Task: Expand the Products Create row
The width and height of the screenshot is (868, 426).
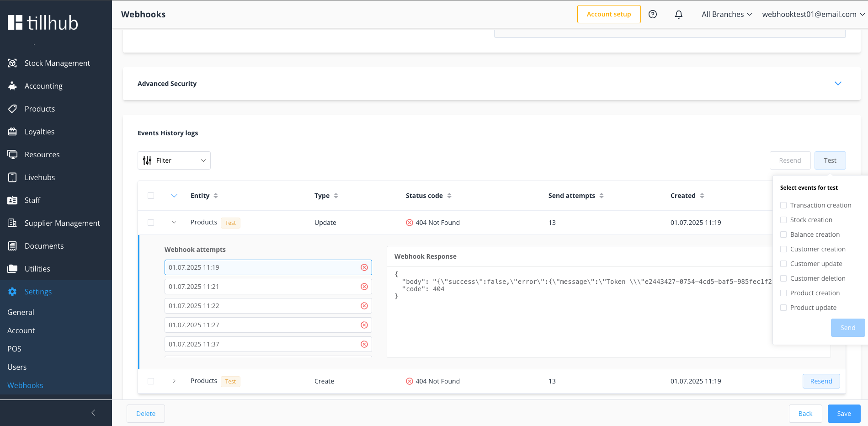Action: click(x=174, y=381)
